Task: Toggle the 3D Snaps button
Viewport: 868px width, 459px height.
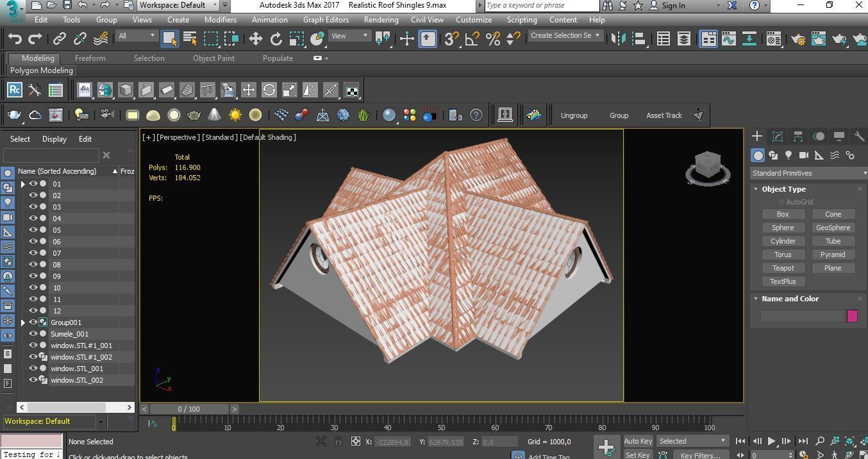Action: coord(451,38)
